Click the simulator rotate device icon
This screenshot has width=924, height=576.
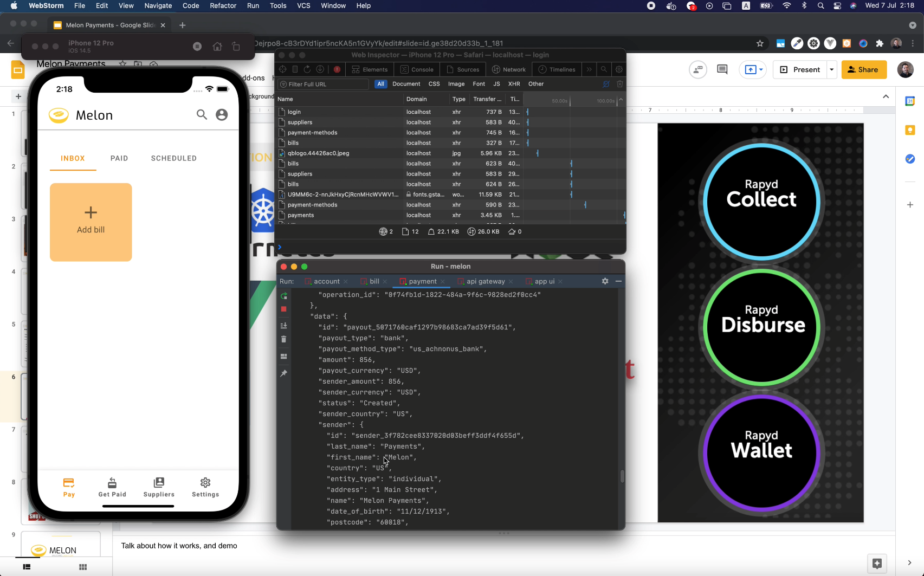coord(236,47)
